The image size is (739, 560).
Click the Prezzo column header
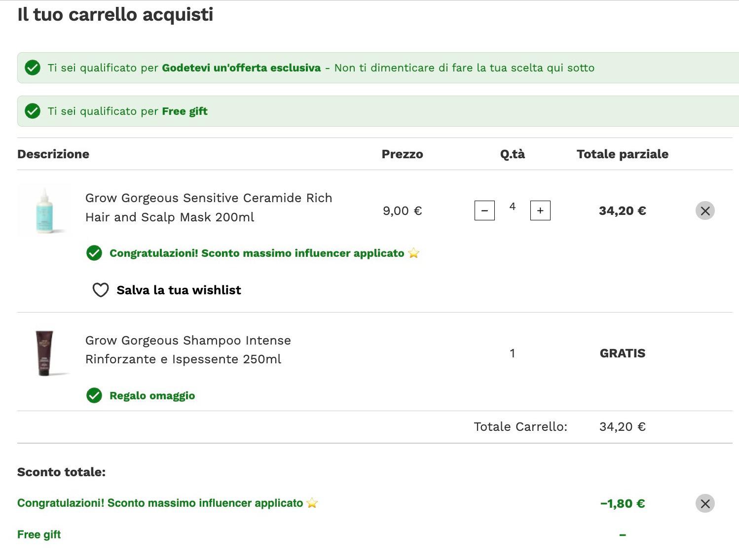(x=403, y=154)
